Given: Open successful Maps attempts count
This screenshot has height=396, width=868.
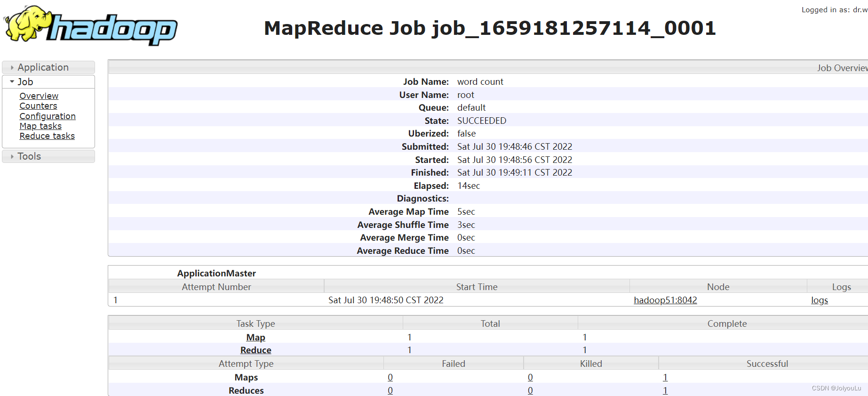Looking at the screenshot, I should pyautogui.click(x=665, y=378).
